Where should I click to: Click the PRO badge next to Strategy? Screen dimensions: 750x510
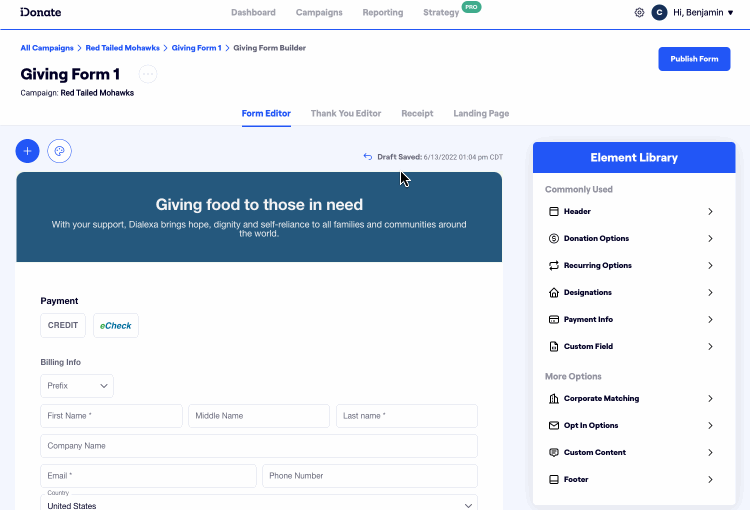point(471,7)
